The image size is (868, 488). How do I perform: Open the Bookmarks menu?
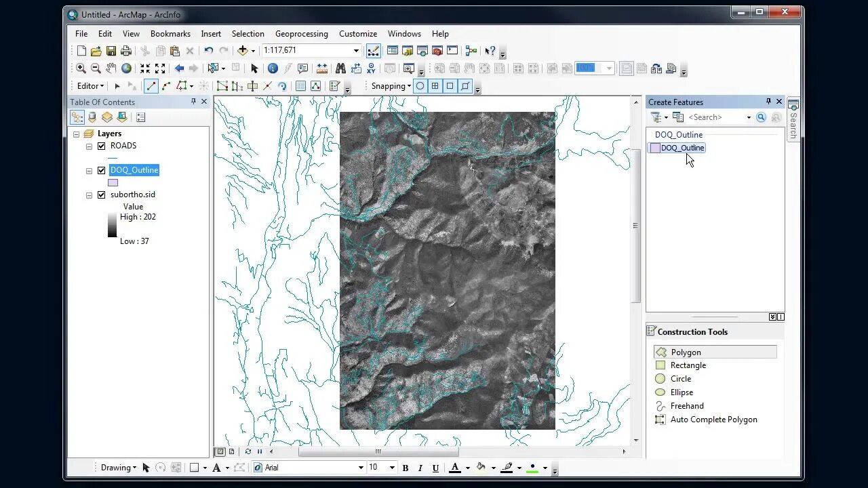tap(170, 34)
